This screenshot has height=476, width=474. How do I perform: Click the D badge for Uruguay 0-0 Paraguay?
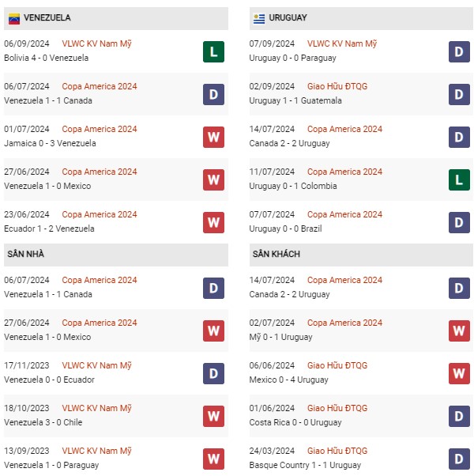459,51
